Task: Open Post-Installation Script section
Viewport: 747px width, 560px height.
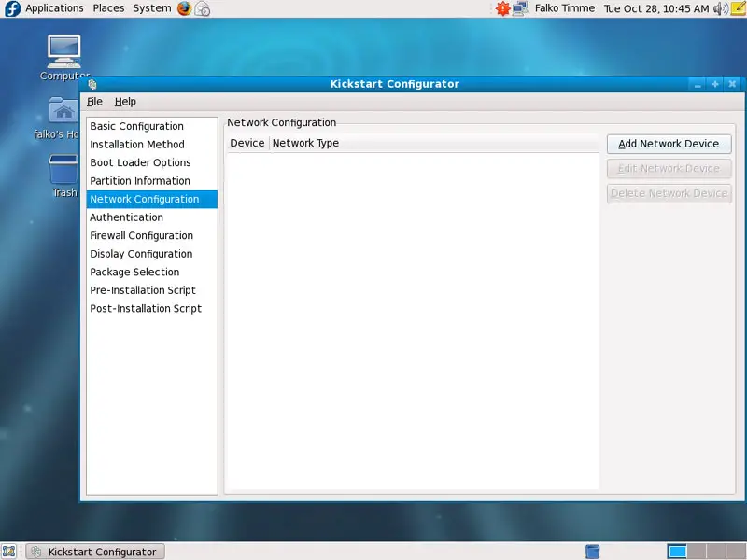Action: pos(152,309)
